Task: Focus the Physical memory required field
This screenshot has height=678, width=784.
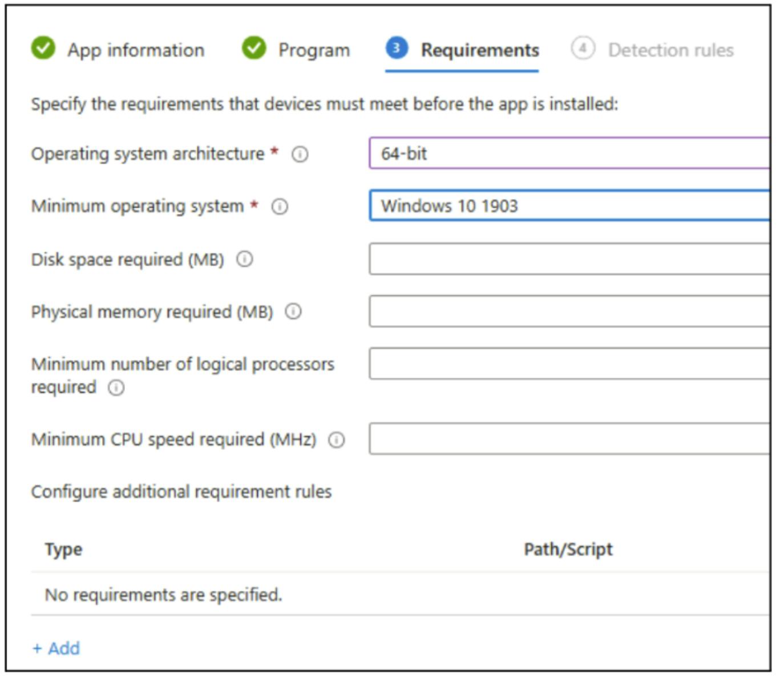Action: (568, 312)
